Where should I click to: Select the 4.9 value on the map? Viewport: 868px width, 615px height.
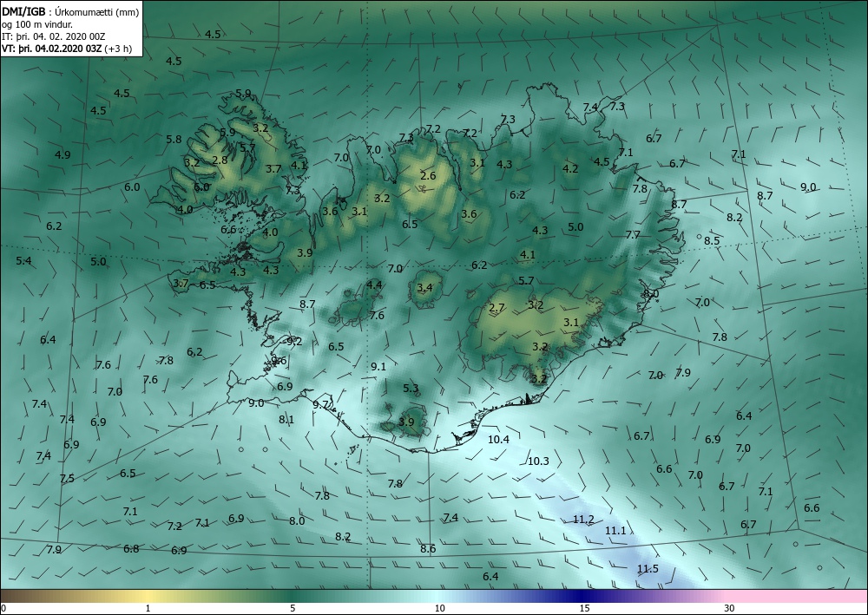coord(62,154)
